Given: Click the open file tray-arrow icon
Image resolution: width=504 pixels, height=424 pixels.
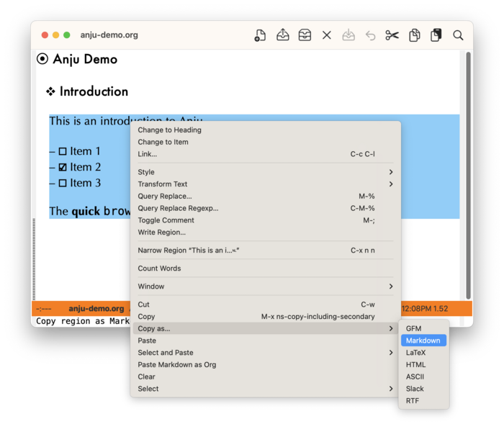Looking at the screenshot, I should tap(282, 35).
